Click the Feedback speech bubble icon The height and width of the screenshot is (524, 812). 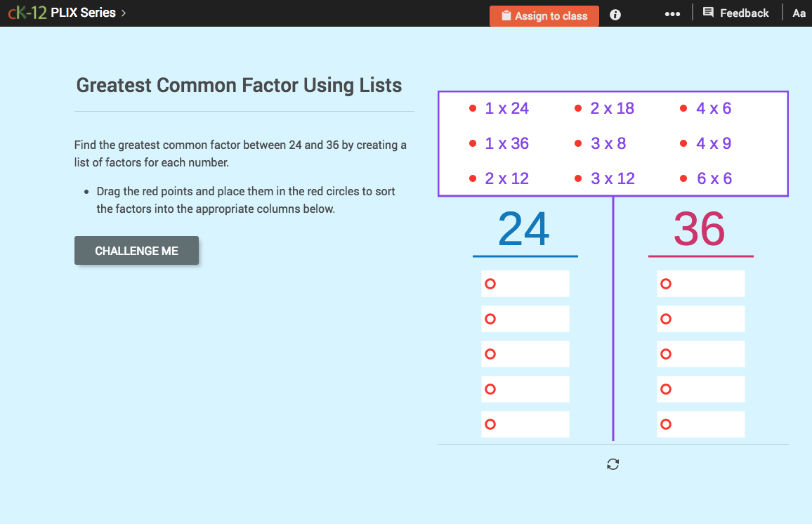pos(710,12)
